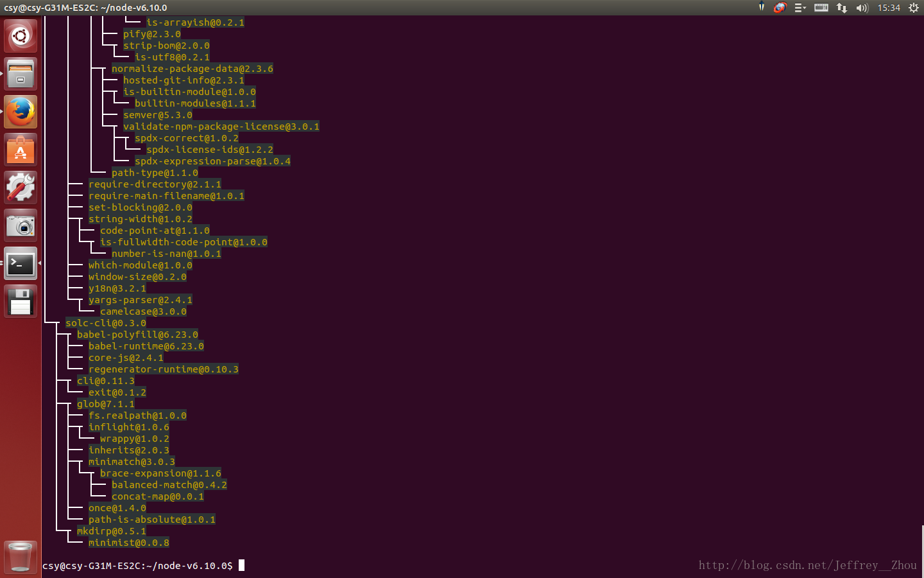Focus the Terminal icon in the launcher
Screen dimensions: 924x578
[21, 263]
